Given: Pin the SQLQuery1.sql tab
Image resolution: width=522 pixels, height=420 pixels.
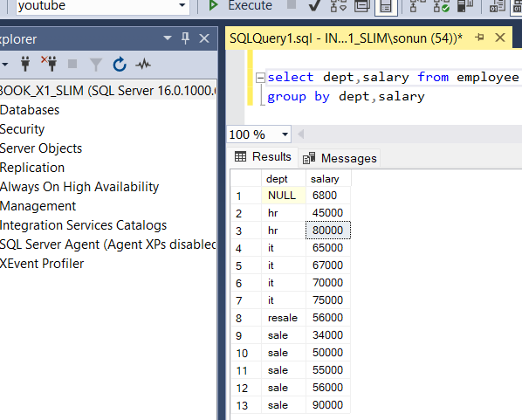Looking at the screenshot, I should 479,38.
